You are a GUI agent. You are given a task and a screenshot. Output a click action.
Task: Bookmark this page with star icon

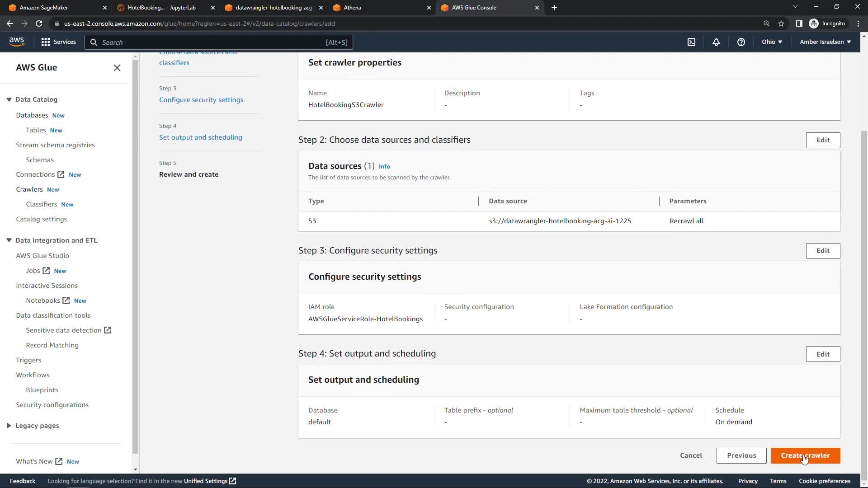coord(781,23)
